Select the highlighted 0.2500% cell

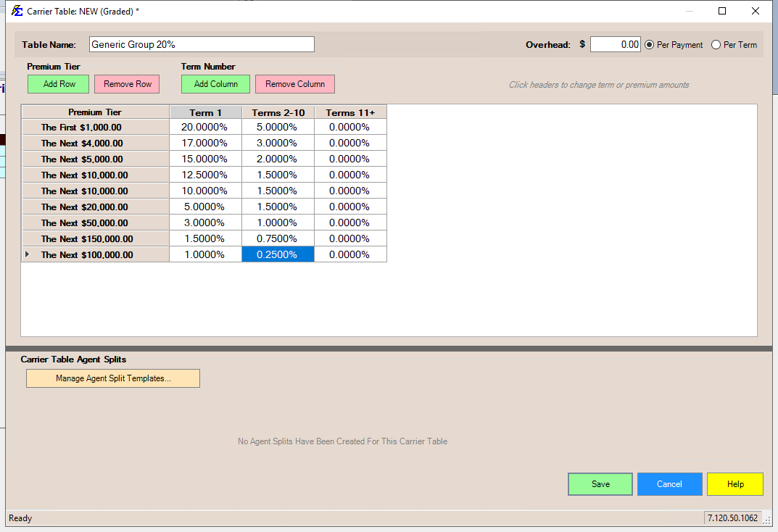pyautogui.click(x=278, y=255)
